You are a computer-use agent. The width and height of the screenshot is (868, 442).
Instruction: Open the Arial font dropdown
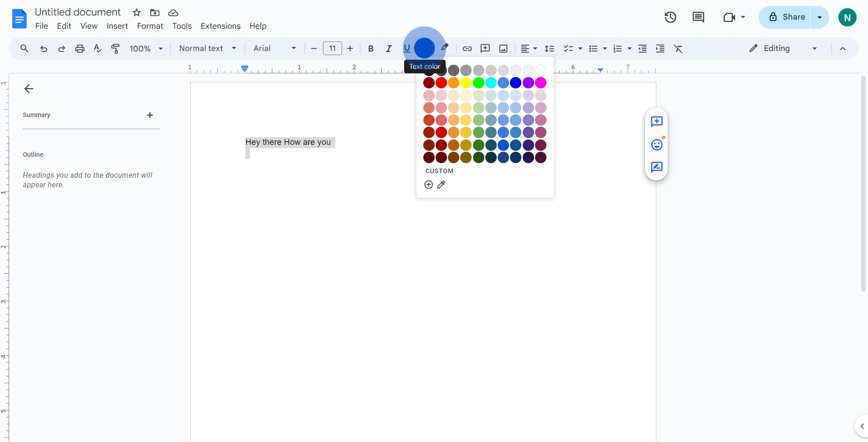pos(275,48)
